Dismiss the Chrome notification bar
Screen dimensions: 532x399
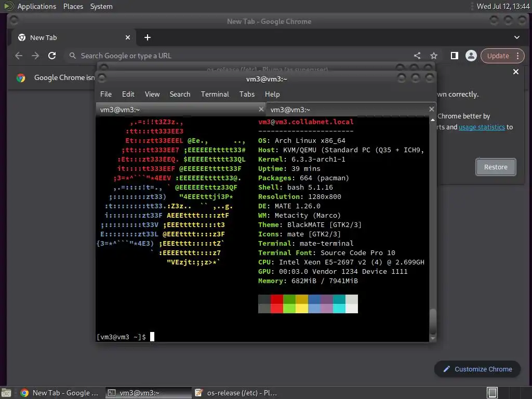(516, 72)
